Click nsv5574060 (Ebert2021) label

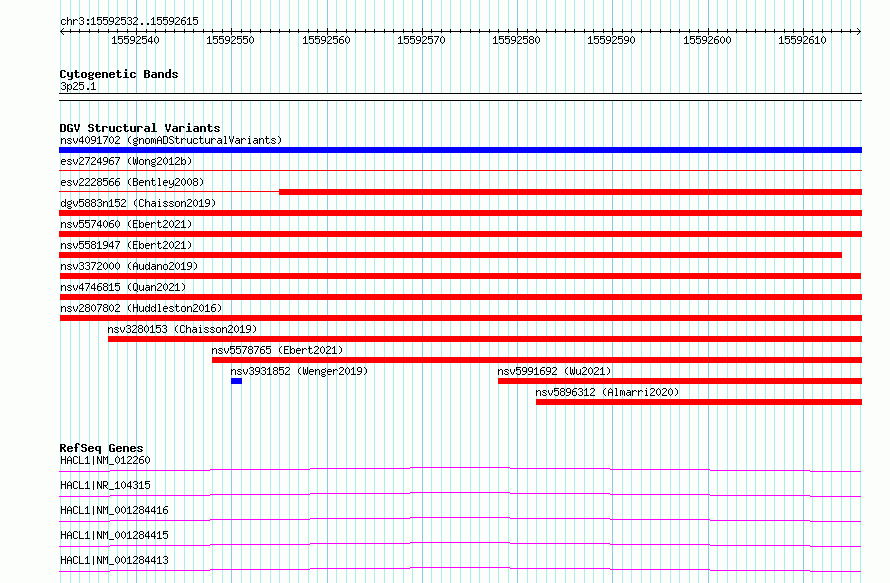(126, 224)
